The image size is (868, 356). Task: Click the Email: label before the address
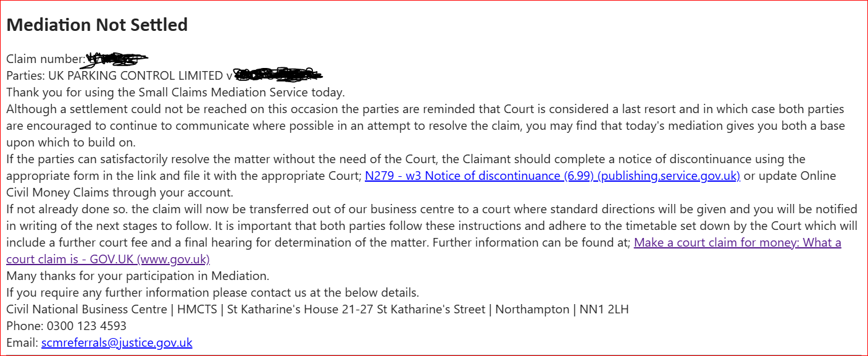[x=22, y=342]
